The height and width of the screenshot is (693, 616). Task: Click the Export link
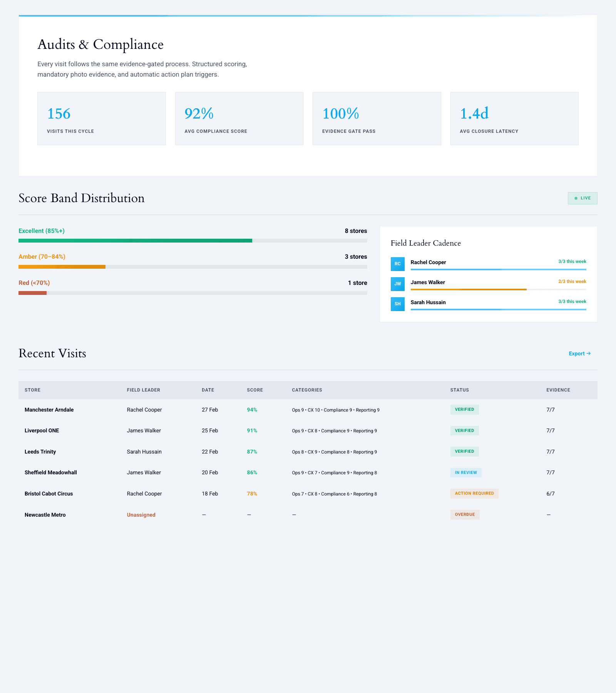(579, 354)
